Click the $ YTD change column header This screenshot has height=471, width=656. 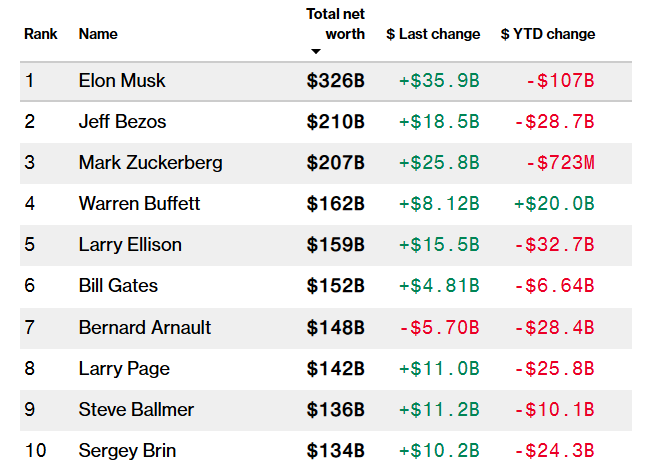(547, 34)
